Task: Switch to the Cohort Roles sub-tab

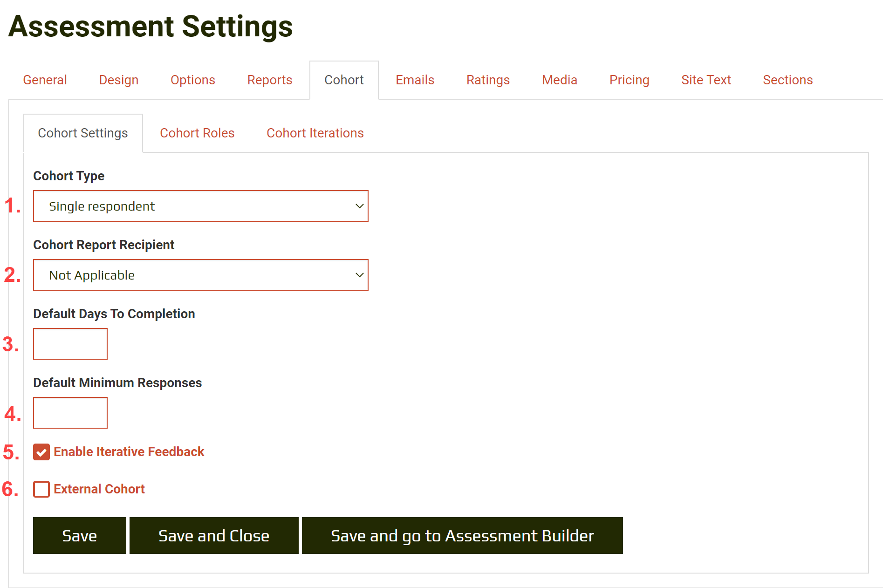Action: pos(197,133)
